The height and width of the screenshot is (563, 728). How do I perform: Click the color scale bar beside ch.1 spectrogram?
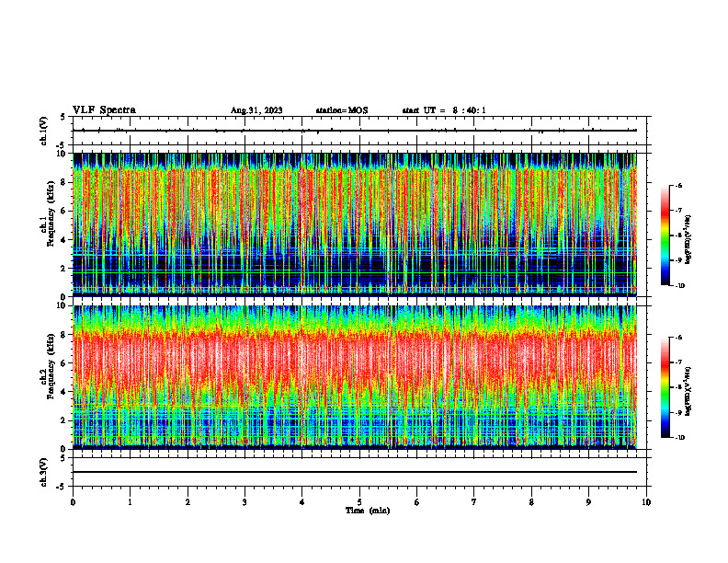click(x=665, y=236)
